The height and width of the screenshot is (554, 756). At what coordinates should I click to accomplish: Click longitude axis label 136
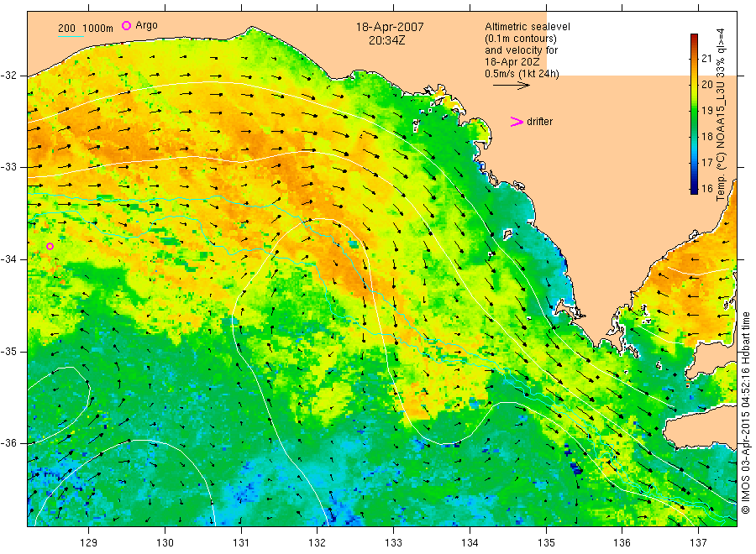pyautogui.click(x=622, y=542)
